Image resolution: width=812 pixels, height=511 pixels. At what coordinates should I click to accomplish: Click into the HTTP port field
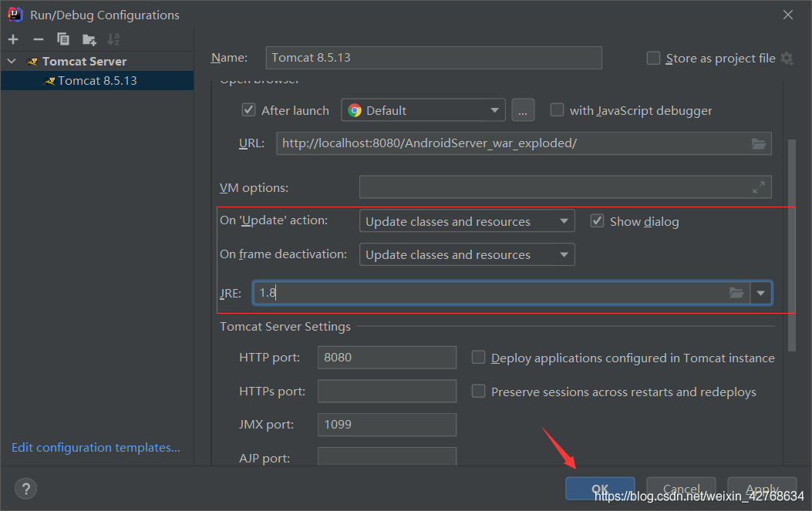click(x=386, y=358)
